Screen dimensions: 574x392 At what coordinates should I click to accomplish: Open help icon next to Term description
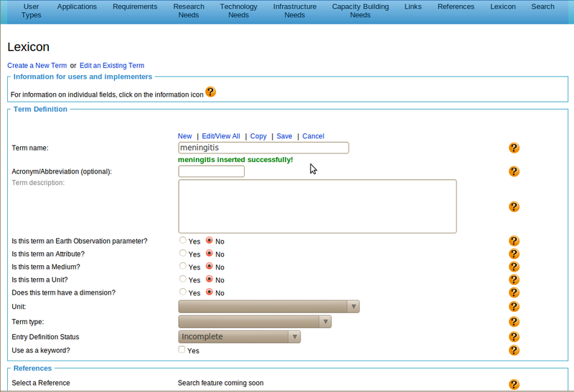pos(514,206)
